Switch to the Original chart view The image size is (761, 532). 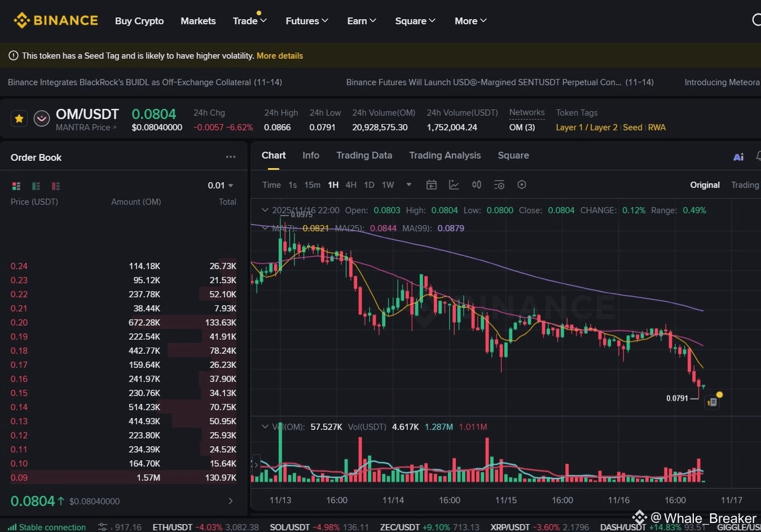pyautogui.click(x=705, y=184)
